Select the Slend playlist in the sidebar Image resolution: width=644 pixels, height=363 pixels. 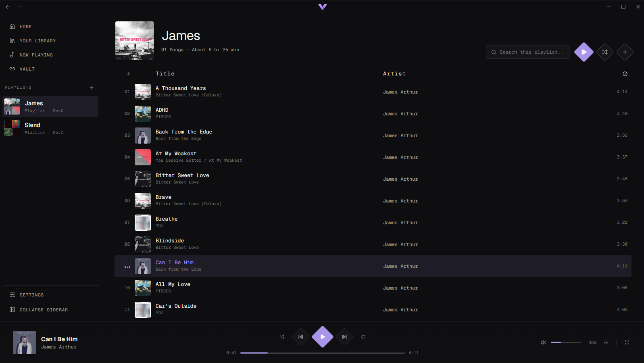(50, 128)
